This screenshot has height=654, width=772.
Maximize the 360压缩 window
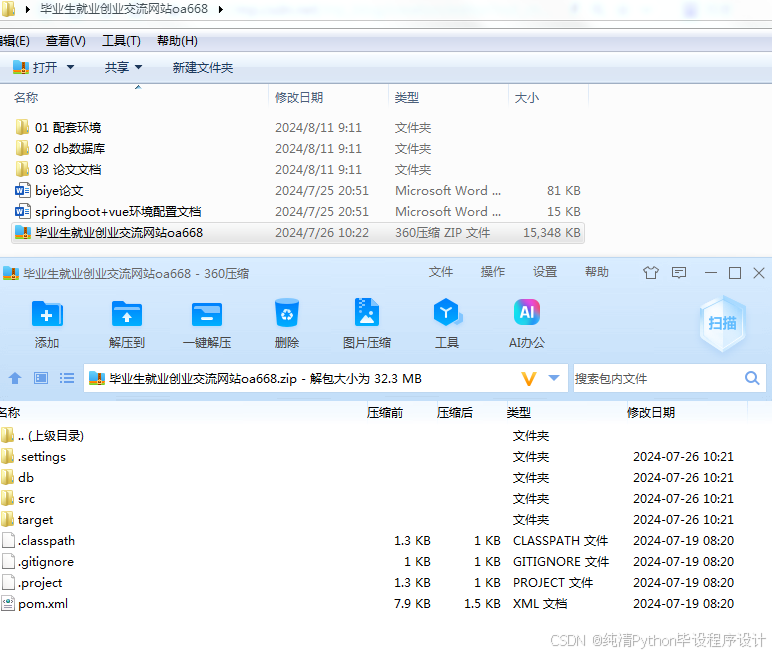click(735, 272)
